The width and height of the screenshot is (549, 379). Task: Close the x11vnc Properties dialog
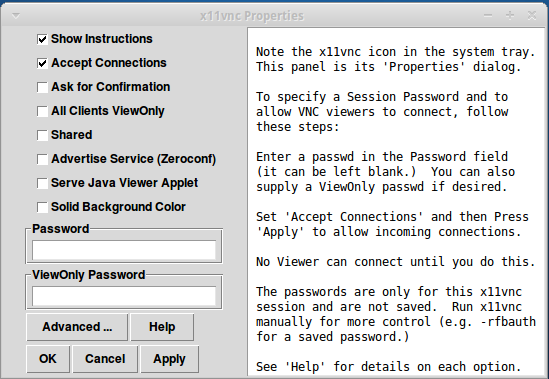[x=532, y=15]
